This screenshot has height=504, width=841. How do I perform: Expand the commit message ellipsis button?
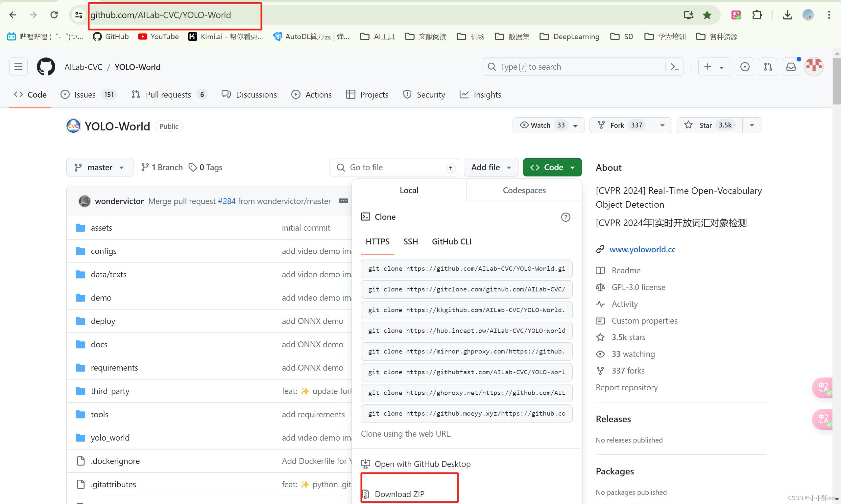pyautogui.click(x=344, y=201)
